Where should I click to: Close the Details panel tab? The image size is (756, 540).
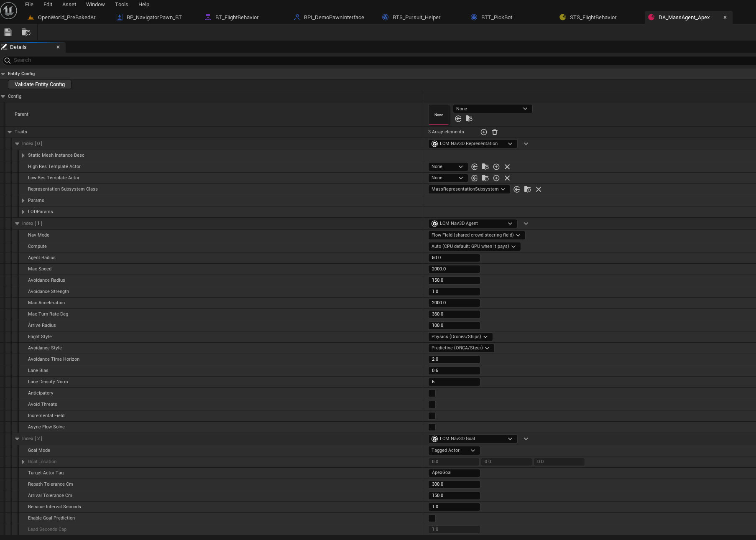tap(58, 47)
